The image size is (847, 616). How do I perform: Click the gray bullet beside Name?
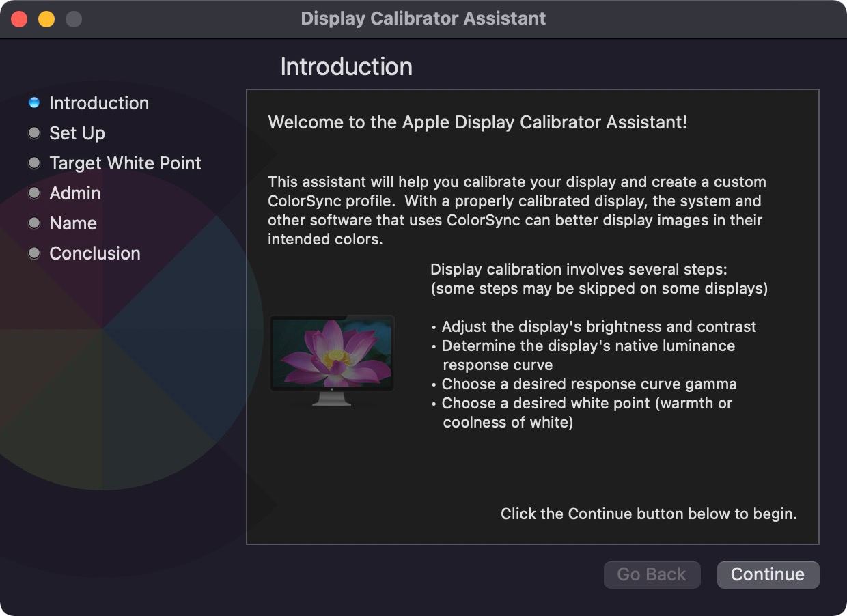34,223
